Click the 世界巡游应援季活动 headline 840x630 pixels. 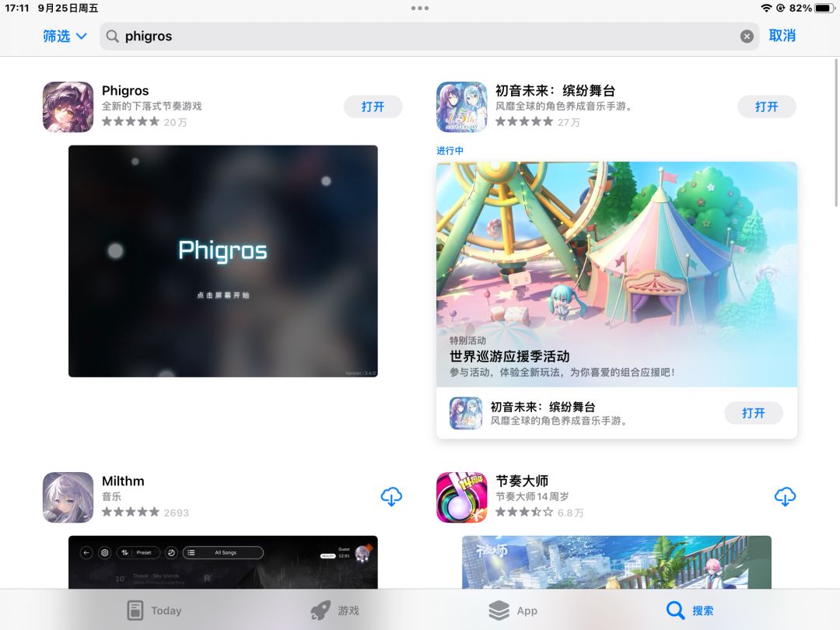(x=509, y=356)
